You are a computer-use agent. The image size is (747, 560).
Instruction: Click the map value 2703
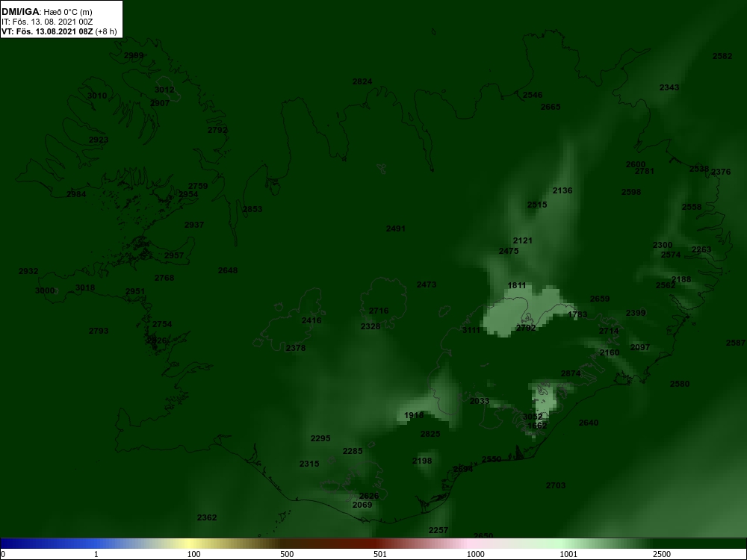[556, 485]
